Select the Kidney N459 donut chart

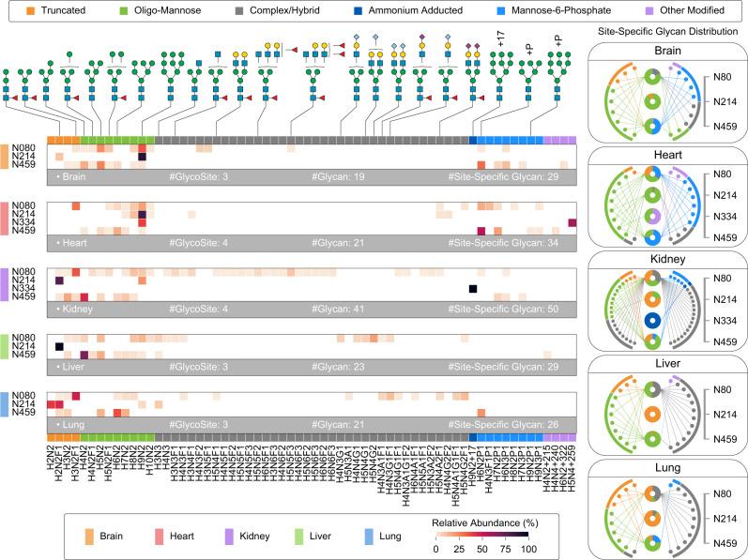652,341
